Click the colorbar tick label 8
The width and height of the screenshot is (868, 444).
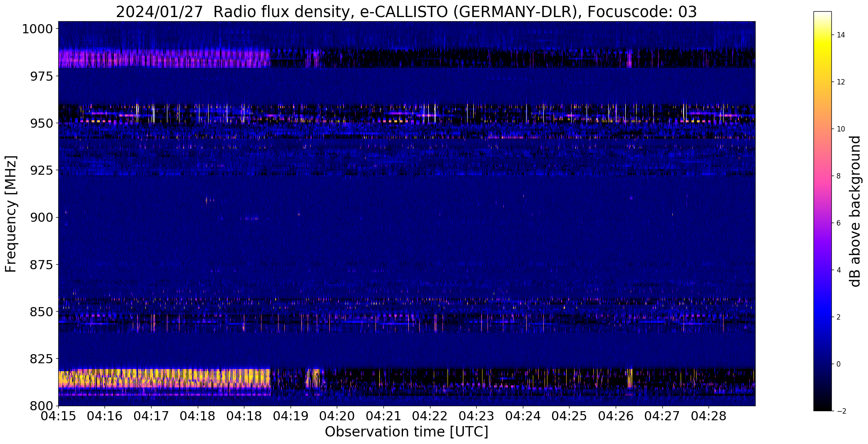839,176
